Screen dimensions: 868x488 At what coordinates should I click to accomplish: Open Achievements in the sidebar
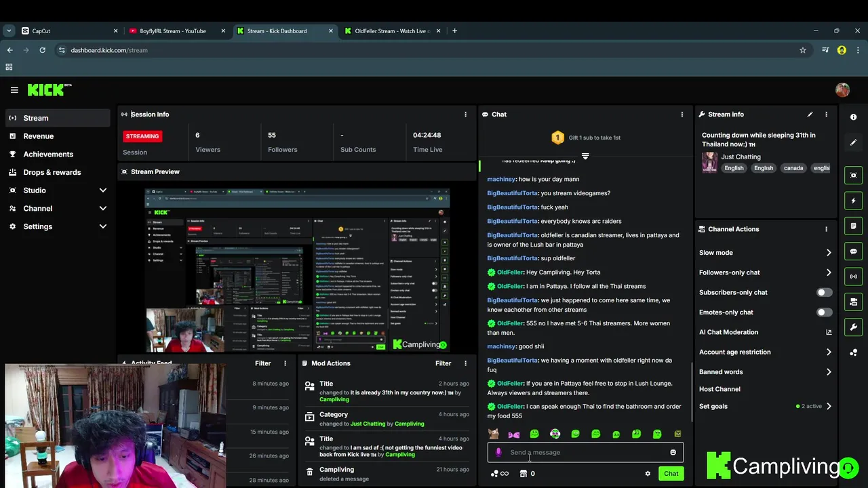point(58,154)
